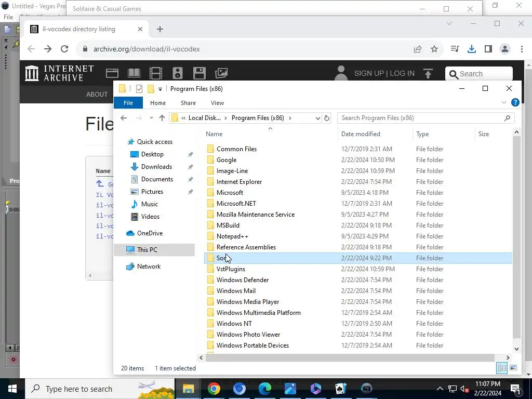Expand the Explorer ribbon chevron

[x=504, y=102]
